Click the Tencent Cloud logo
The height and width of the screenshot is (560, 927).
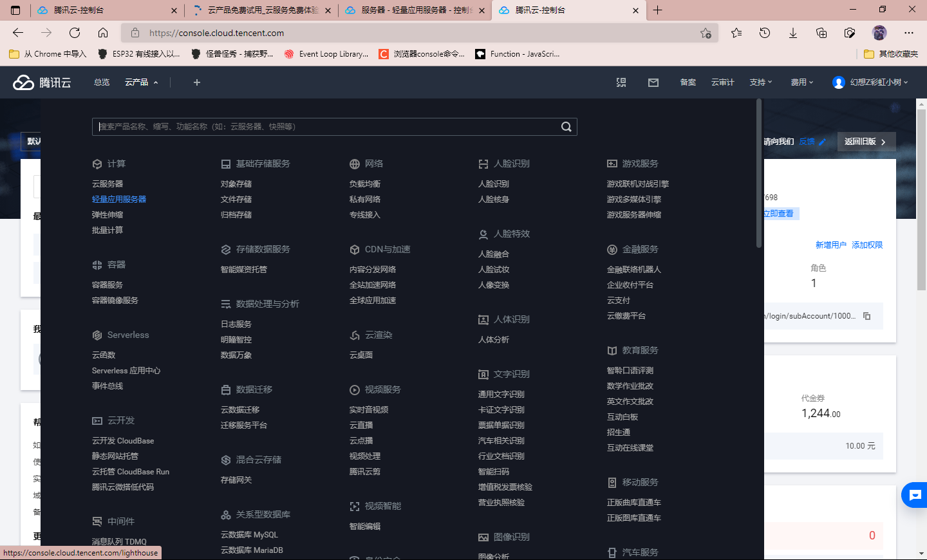[x=42, y=82]
